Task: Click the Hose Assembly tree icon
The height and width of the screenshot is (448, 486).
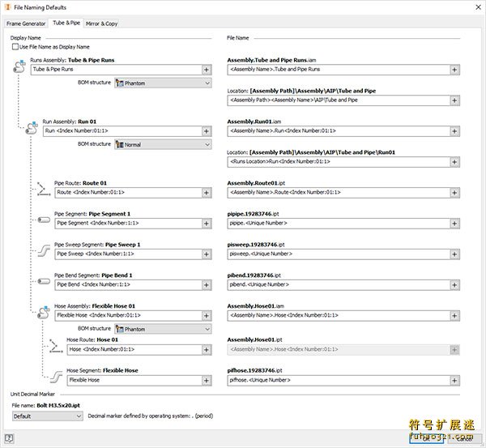Action: click(x=33, y=312)
